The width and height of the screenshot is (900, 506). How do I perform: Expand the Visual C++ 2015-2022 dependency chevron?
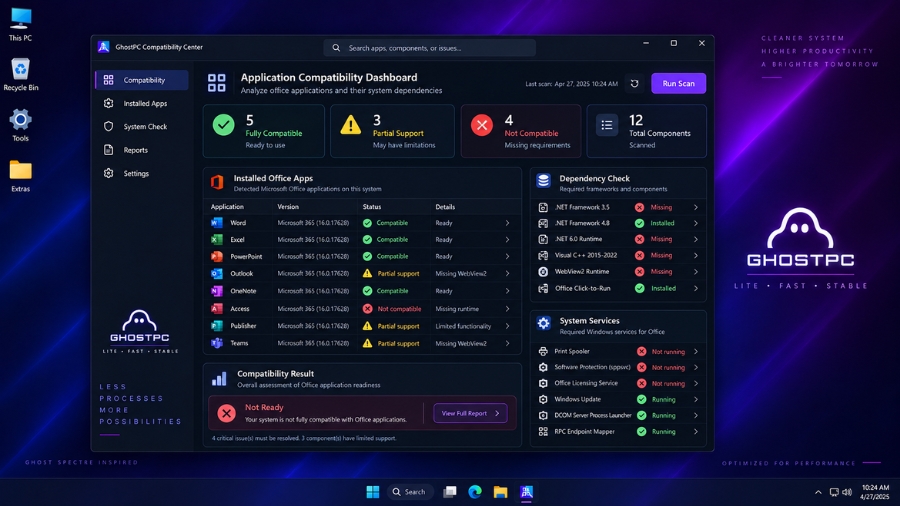pyautogui.click(x=696, y=255)
